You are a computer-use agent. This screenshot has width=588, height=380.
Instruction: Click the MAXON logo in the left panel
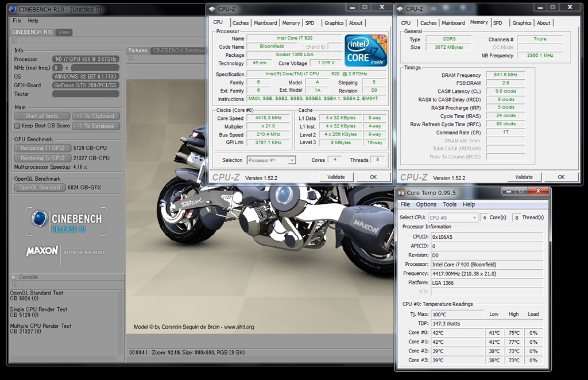click(x=42, y=251)
